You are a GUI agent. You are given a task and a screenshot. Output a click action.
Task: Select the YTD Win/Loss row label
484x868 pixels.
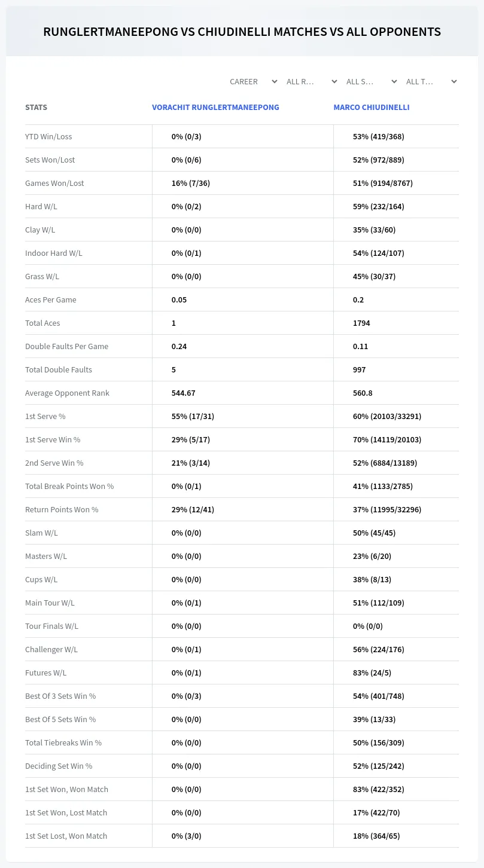(48, 136)
